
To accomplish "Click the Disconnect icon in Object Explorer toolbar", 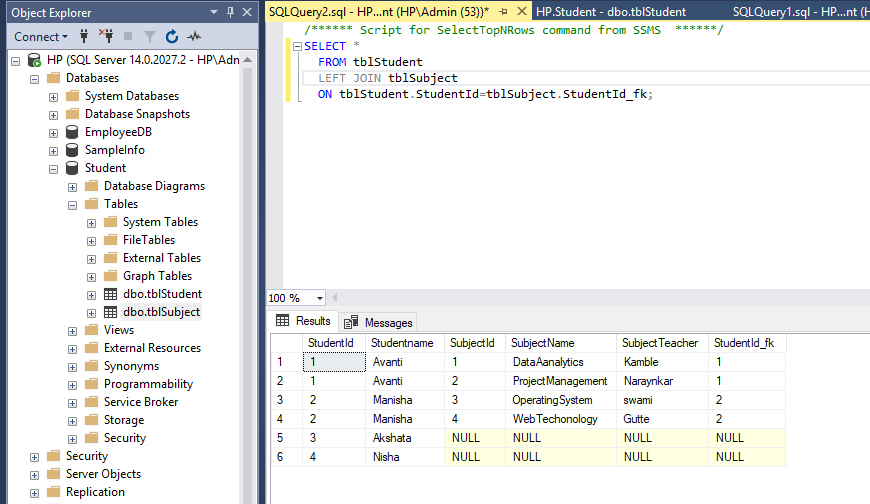I will (106, 37).
